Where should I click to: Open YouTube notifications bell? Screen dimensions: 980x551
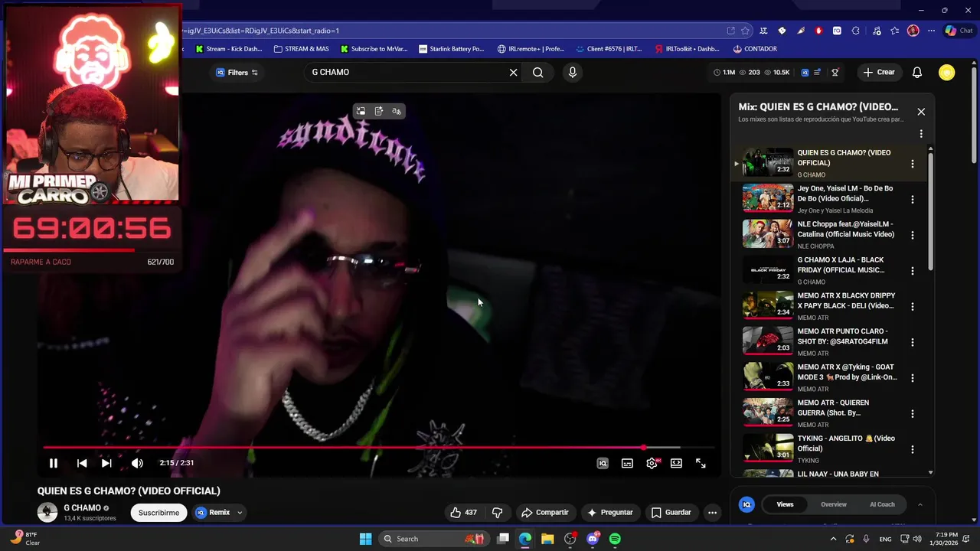point(916,73)
